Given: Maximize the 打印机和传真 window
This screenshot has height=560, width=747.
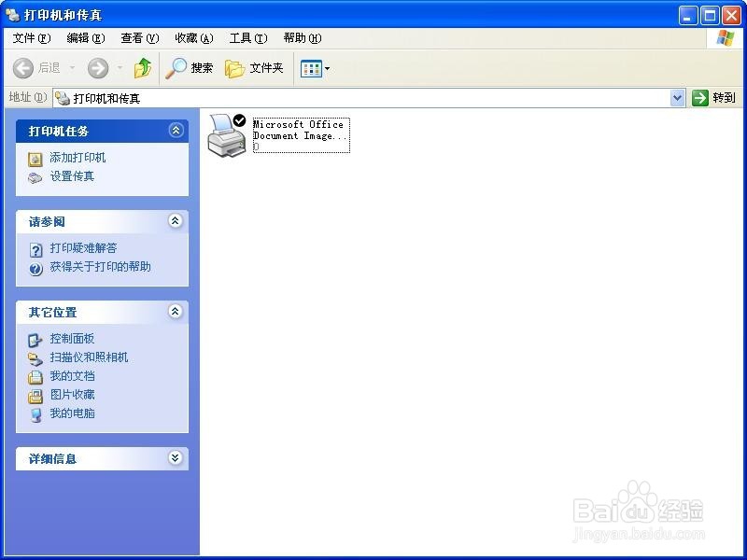Looking at the screenshot, I should [710, 16].
